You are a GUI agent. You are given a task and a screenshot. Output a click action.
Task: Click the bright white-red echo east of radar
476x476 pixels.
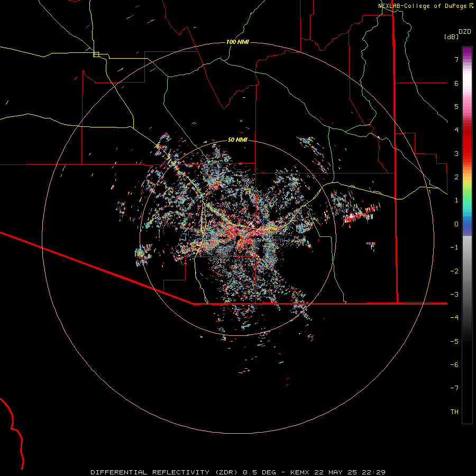tap(352, 217)
